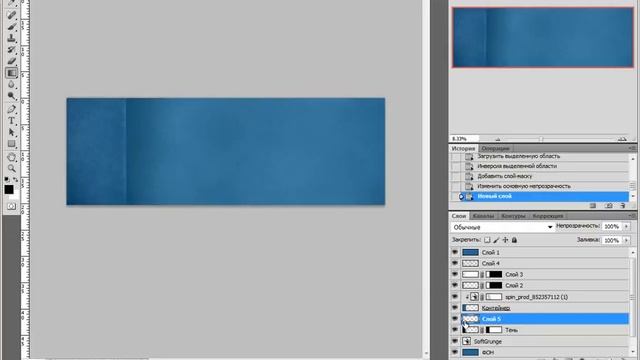The width and height of the screenshot is (640, 360).
Task: Click the foreground color swatch
Action: 9,190
